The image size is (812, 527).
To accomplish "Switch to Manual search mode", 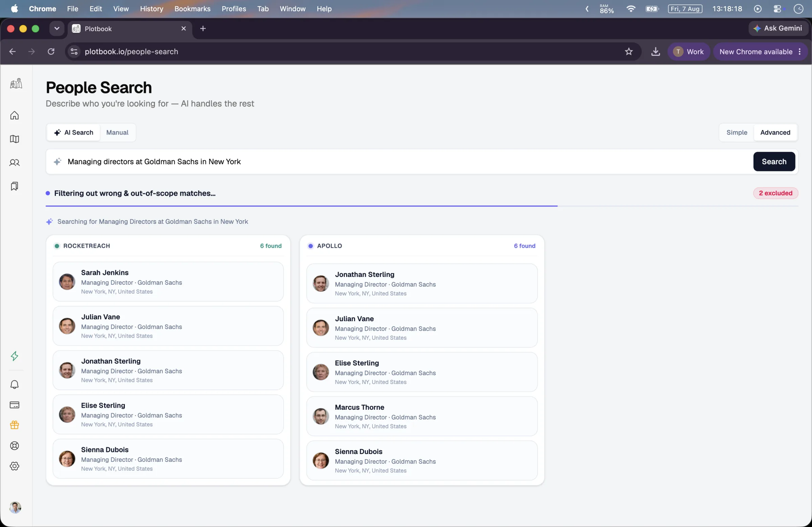I will (x=117, y=132).
